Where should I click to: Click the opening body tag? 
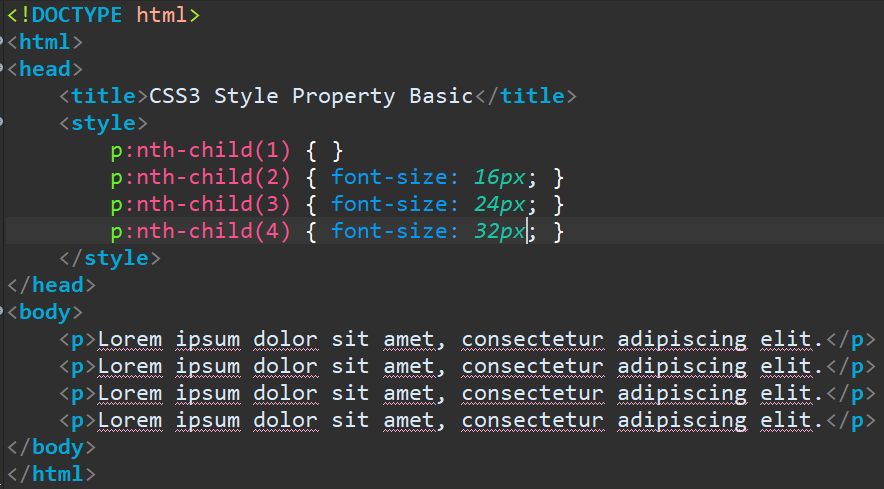click(x=45, y=312)
